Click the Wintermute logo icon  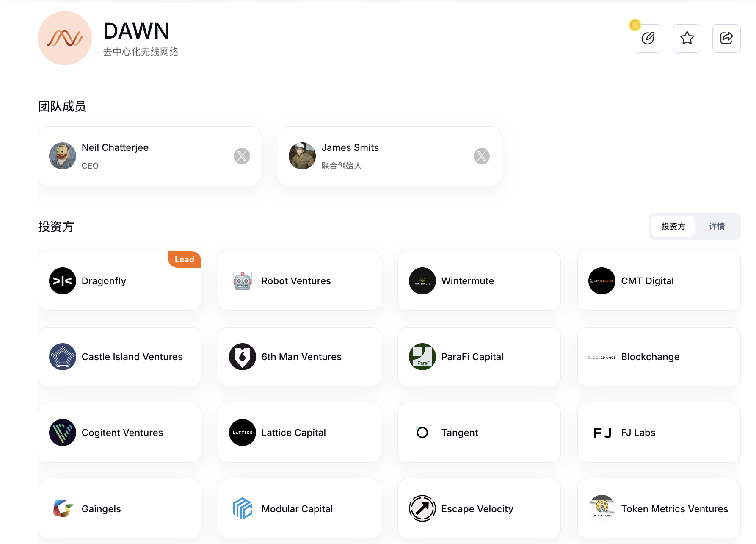point(422,281)
